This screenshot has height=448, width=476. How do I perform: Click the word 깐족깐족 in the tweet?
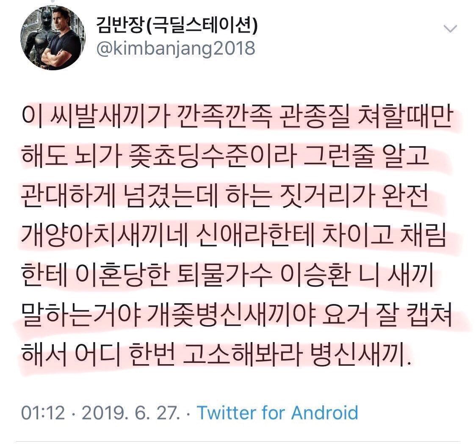point(224,117)
